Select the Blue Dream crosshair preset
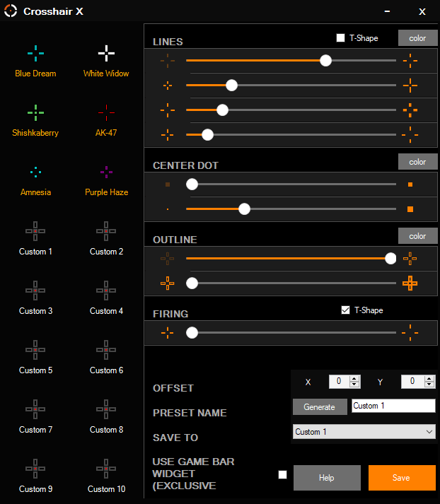440x504 pixels. coord(35,61)
